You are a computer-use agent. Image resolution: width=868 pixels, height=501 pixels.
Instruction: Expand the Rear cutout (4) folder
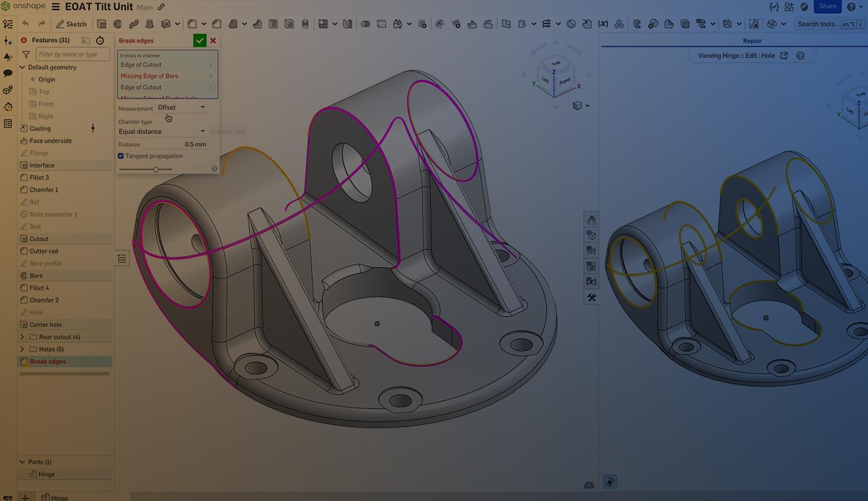[22, 337]
